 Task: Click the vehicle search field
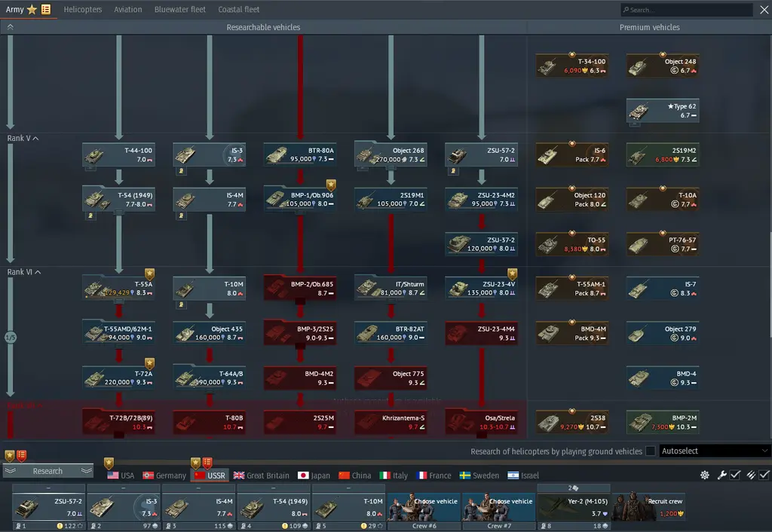(686, 10)
